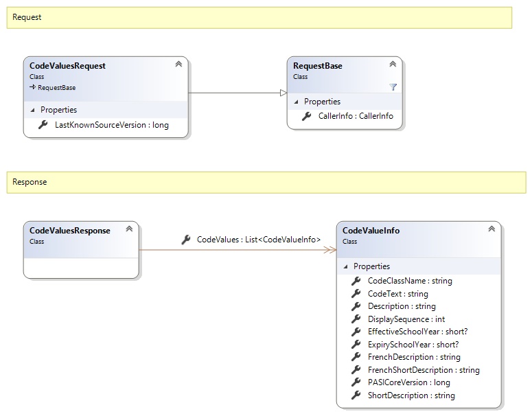Screen dimensions: 532x414
Task: Expand the CodeValuesResponse class details
Action: click(x=129, y=229)
